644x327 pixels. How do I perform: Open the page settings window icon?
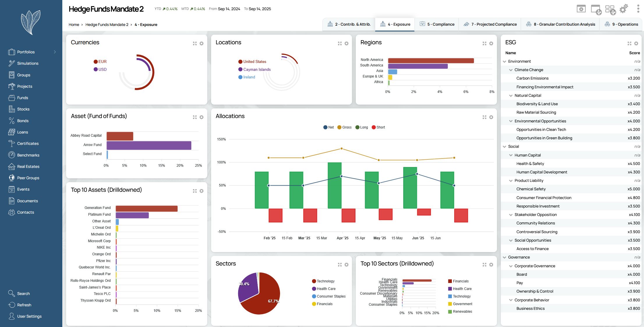581,9
